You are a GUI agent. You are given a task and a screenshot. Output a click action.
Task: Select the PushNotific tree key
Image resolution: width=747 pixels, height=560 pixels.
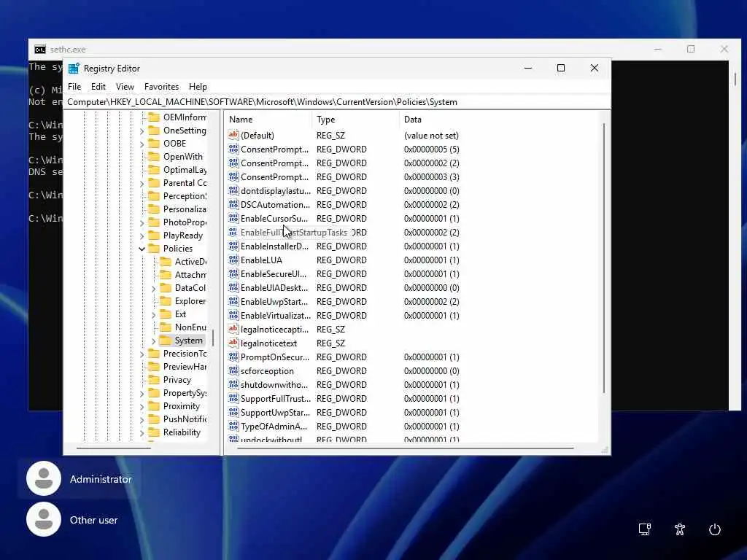pos(185,419)
